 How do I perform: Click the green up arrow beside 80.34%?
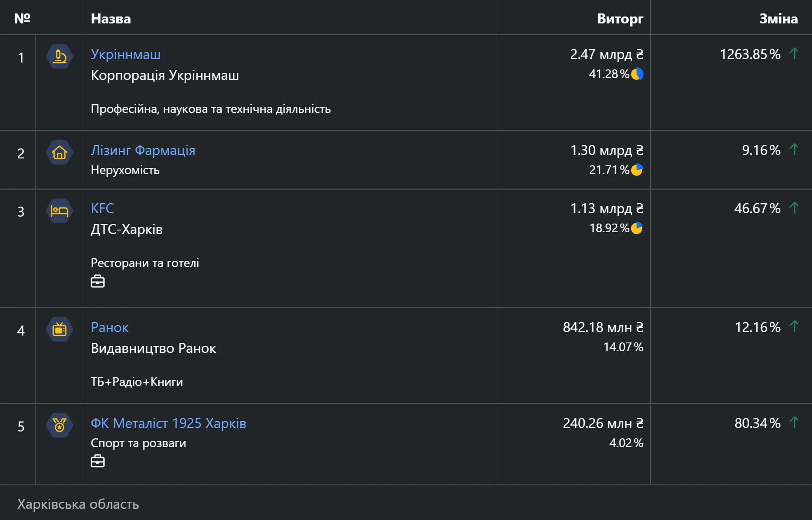click(794, 422)
